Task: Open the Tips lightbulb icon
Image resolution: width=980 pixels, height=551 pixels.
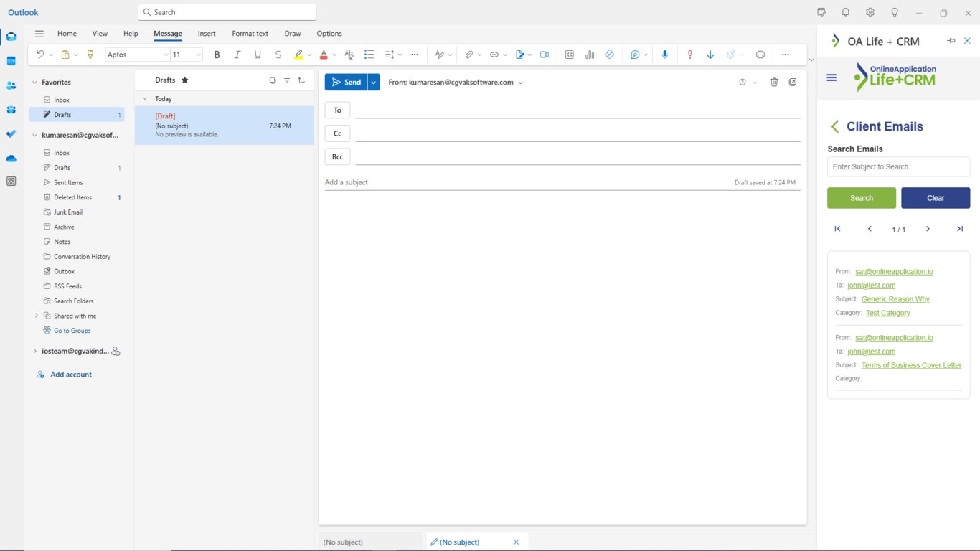Action: [x=895, y=12]
